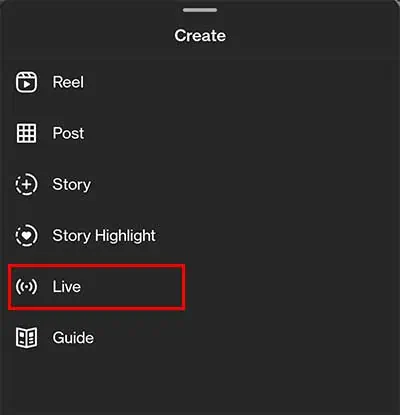Select the Story text label
The height and width of the screenshot is (415, 400).
72,184
